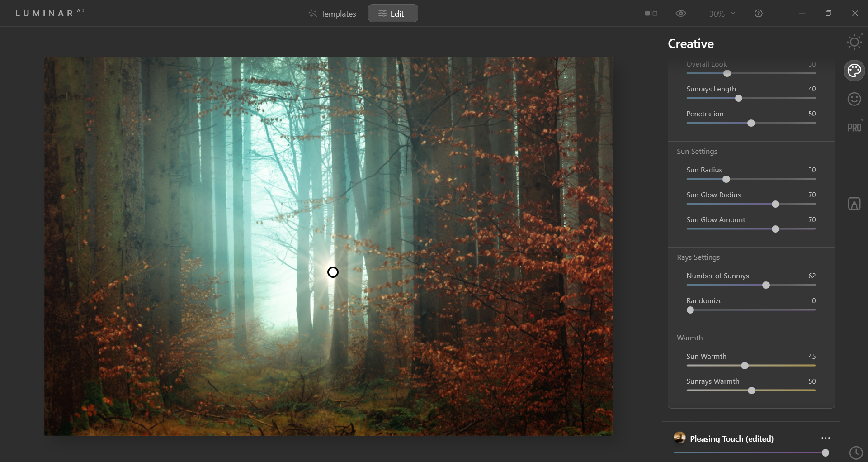Screen dimensions: 868x462
Task: Minimize the Luminar AI window
Action: tap(802, 14)
